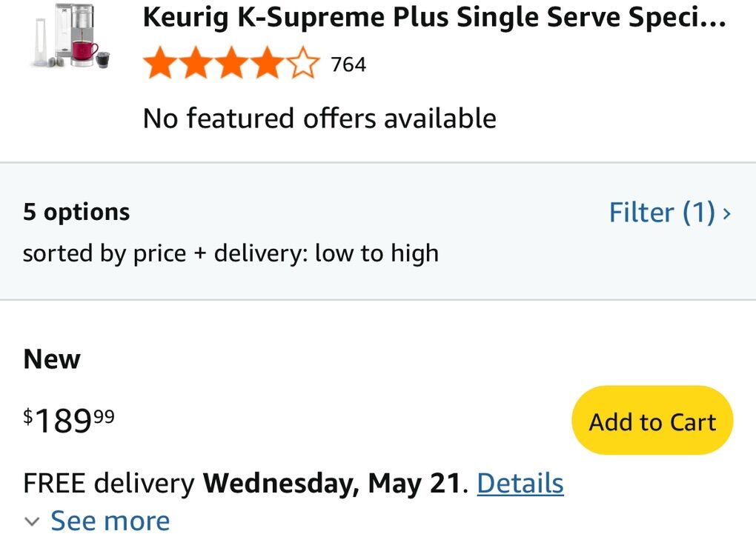The width and height of the screenshot is (756, 554).
Task: Open the Filter (1) menu
Action: (x=661, y=213)
